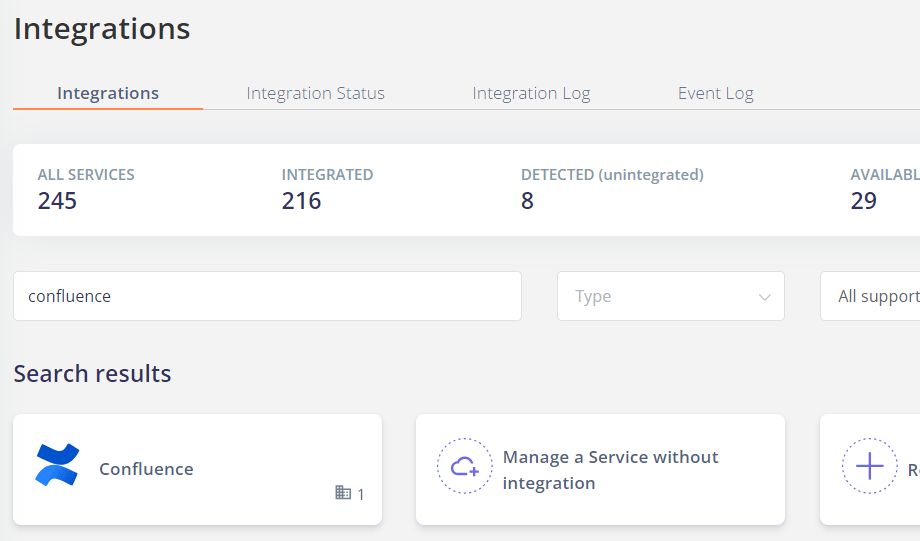Open the Integration Status tab

click(315, 93)
